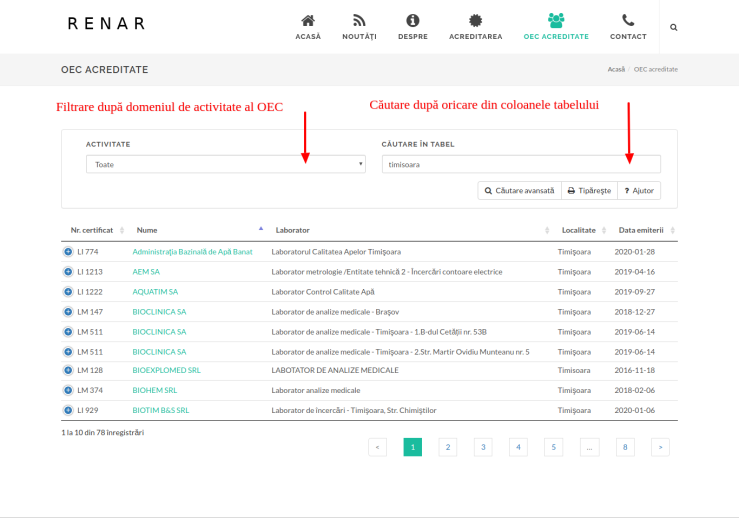This screenshot has height=518, width=739.
Task: Open AEM SA link
Action: (146, 272)
